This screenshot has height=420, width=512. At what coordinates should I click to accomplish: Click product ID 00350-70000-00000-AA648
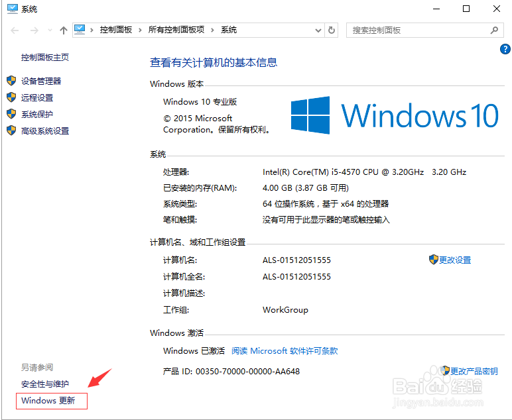248,372
